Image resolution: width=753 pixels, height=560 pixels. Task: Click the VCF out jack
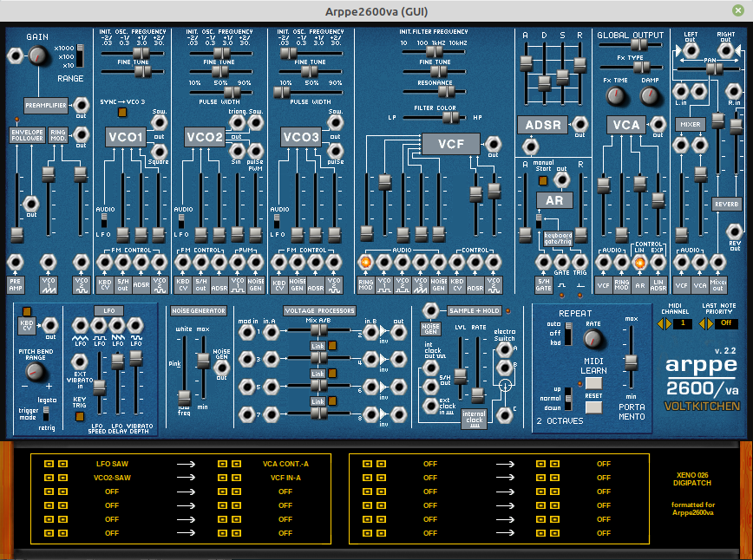coord(493,144)
